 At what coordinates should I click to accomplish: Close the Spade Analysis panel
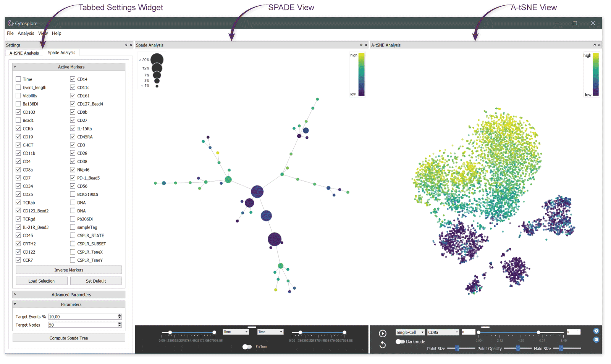366,45
